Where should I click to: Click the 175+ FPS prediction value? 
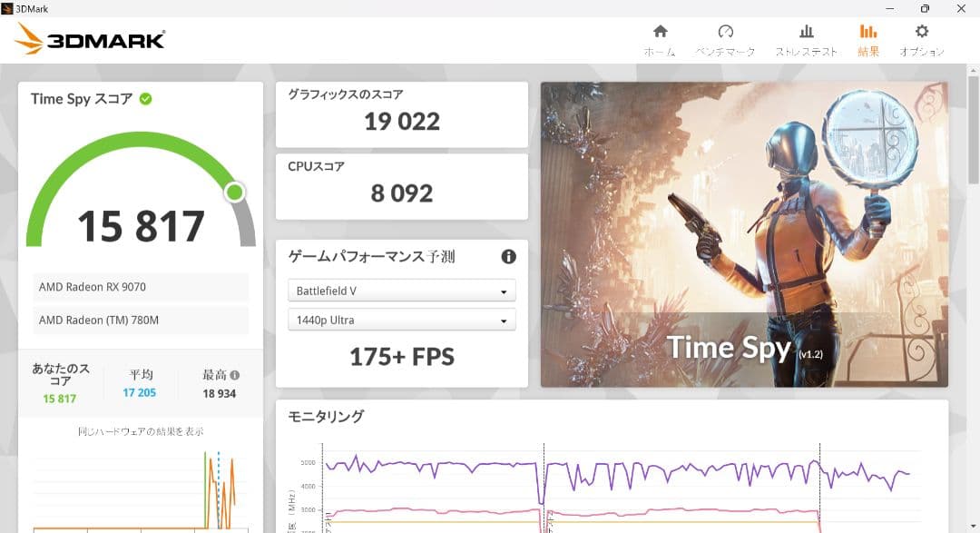click(x=402, y=357)
